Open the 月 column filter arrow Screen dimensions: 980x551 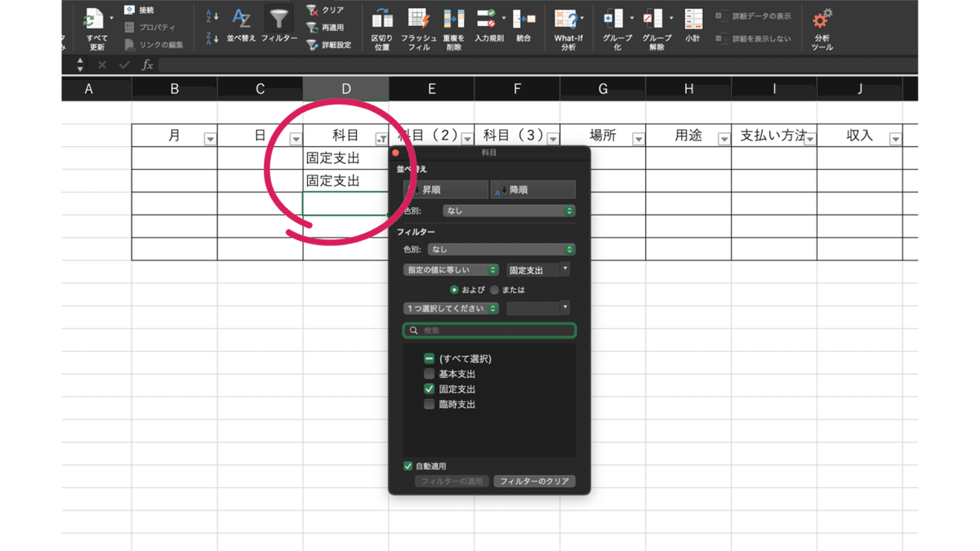[210, 140]
